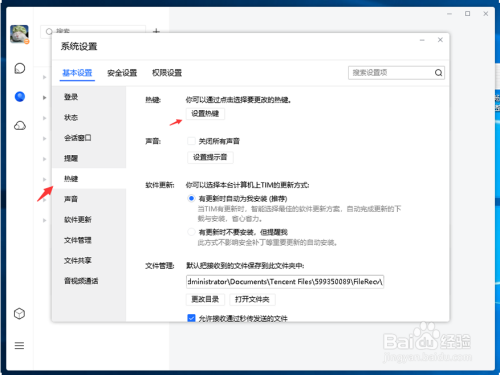
Task: Switch to 基本设置 tab
Action: [x=77, y=73]
